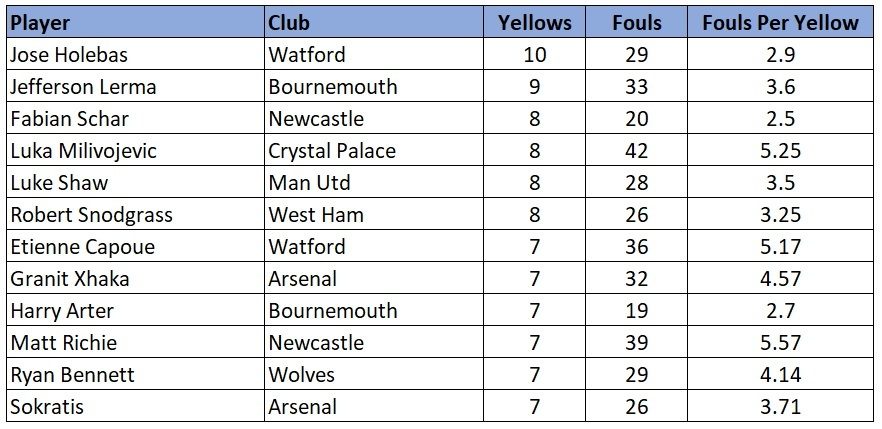Click Harry Arter's 2.7 value
882x429 pixels.
[780, 310]
